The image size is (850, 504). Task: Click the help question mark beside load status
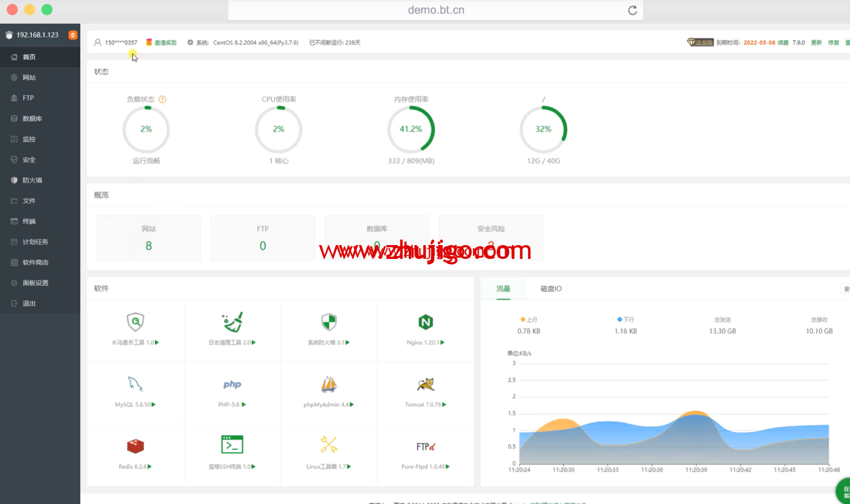click(163, 100)
